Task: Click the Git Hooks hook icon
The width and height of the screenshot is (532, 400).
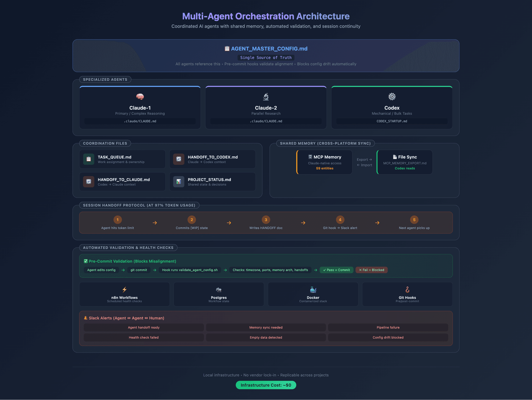Action: (407, 290)
